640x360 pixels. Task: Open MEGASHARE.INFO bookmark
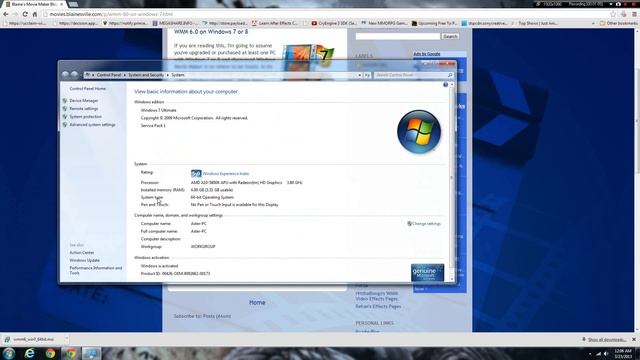(x=175, y=23)
